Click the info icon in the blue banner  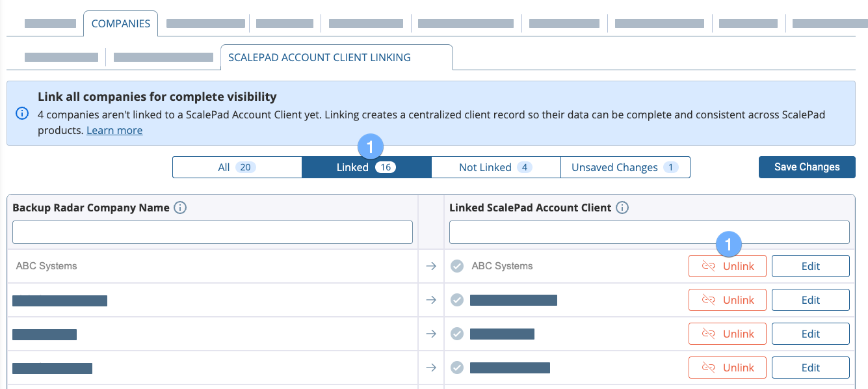click(21, 113)
